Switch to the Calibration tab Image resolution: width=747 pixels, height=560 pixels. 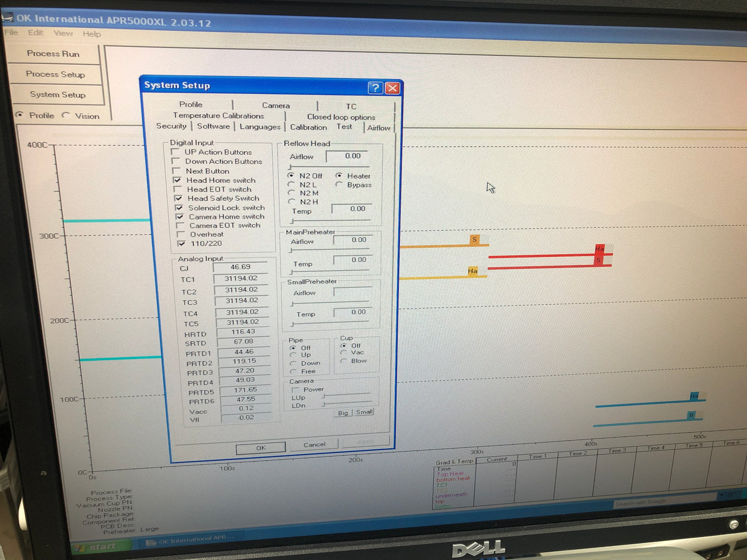(x=308, y=127)
